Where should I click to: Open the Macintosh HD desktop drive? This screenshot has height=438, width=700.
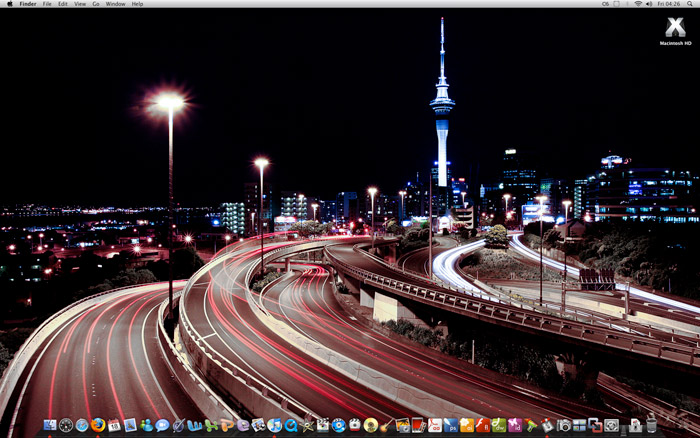pyautogui.click(x=676, y=30)
